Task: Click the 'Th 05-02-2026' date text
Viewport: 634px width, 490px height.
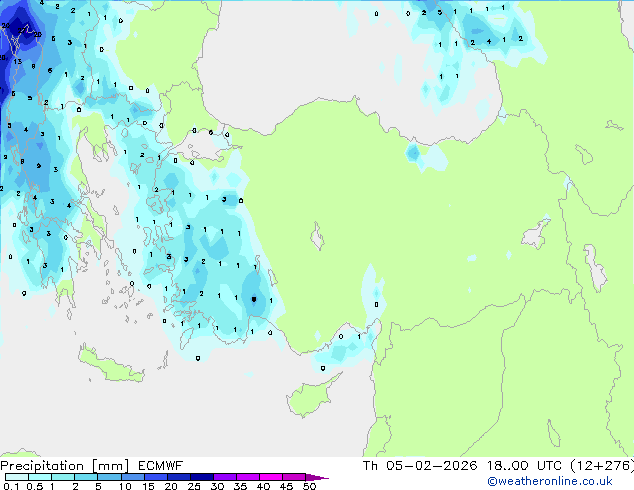Action: click(x=420, y=466)
